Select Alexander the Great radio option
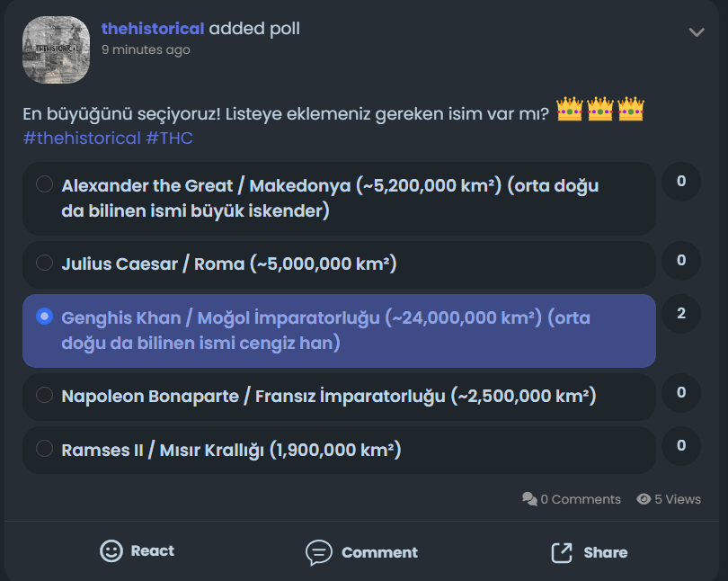Viewport: 728px width, 581px height. [x=43, y=184]
